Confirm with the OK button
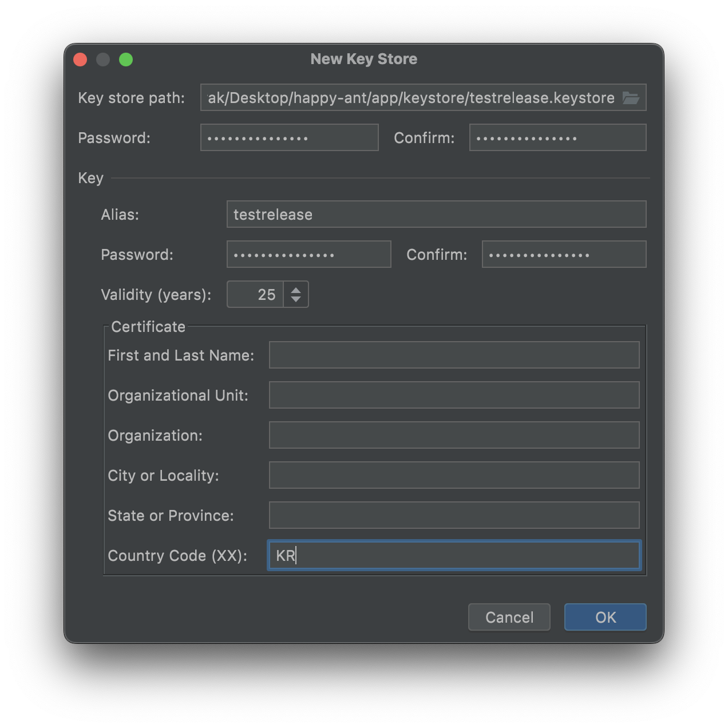Screen dimensions: 728x728 [606, 618]
